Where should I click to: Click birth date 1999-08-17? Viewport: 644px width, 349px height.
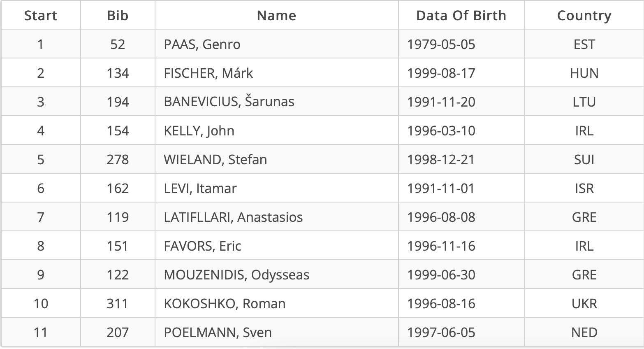click(x=441, y=73)
